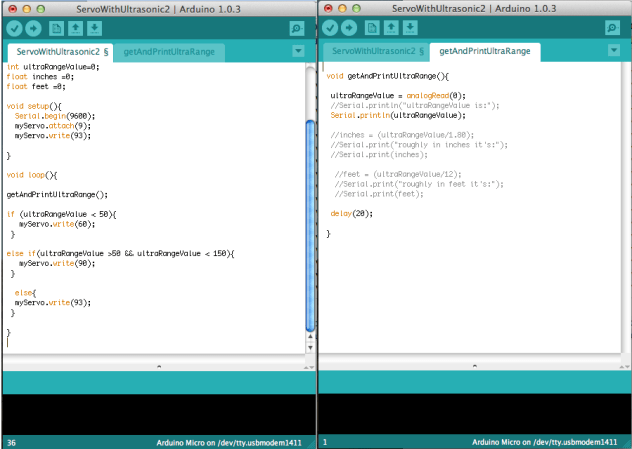
Task: Expand tab menu dropdown in left window
Action: point(298,51)
